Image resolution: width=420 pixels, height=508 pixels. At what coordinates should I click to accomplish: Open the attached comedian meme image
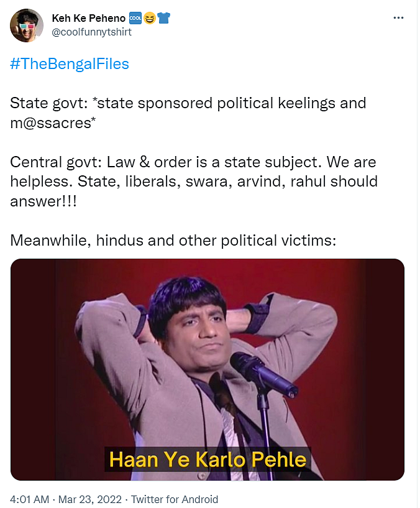[x=208, y=369]
